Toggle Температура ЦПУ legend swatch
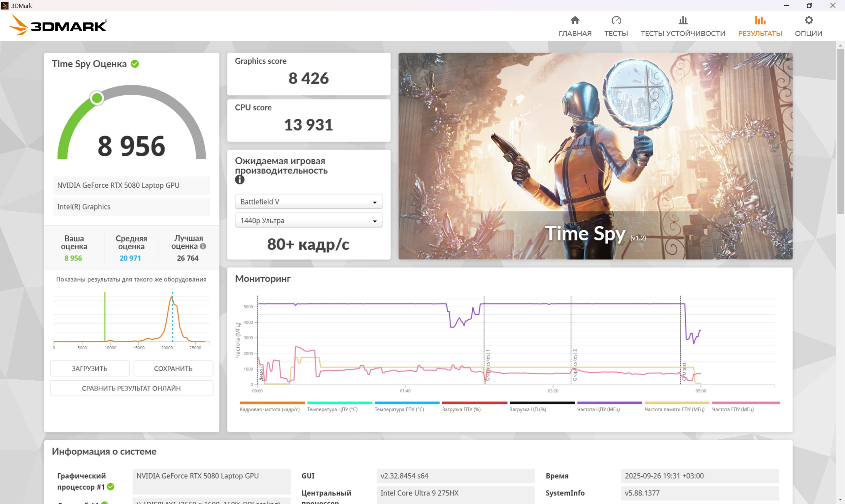The width and height of the screenshot is (845, 504). [339, 403]
